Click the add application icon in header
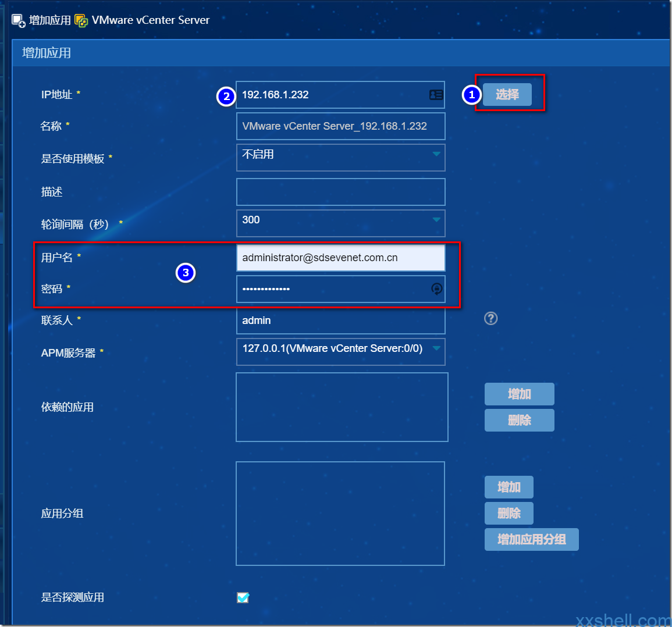 [x=19, y=20]
